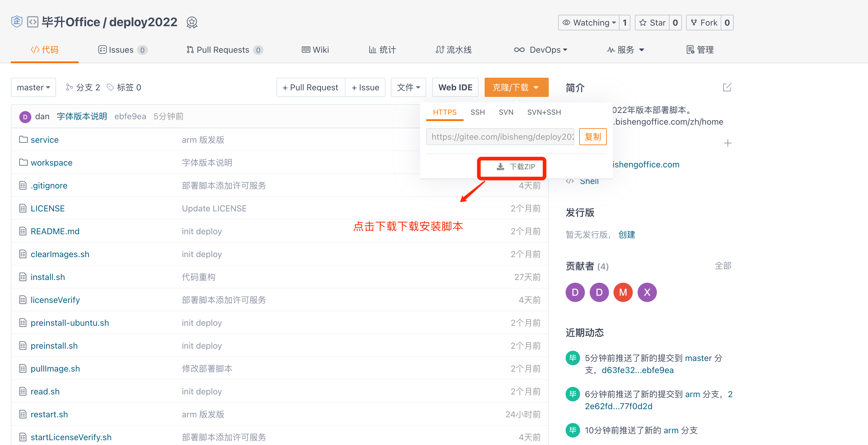
Task: Open the Issues tab
Action: (122, 50)
